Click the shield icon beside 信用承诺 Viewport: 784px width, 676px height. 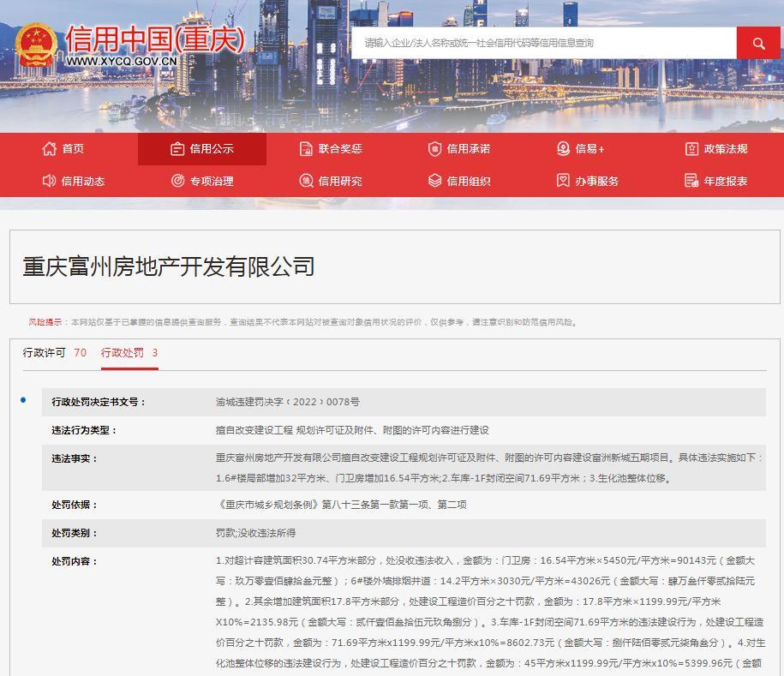coord(435,149)
